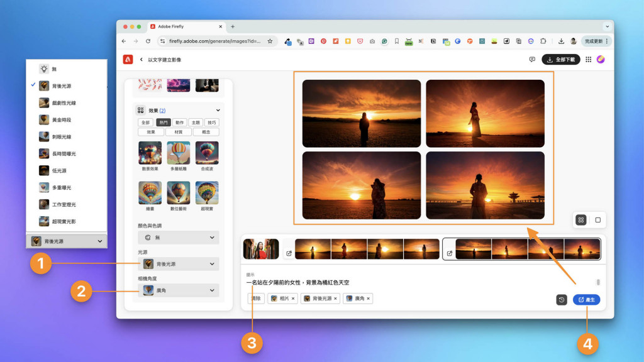644x362 pixels.
Task: Bookmark page with the address bar star
Action: tap(270, 41)
